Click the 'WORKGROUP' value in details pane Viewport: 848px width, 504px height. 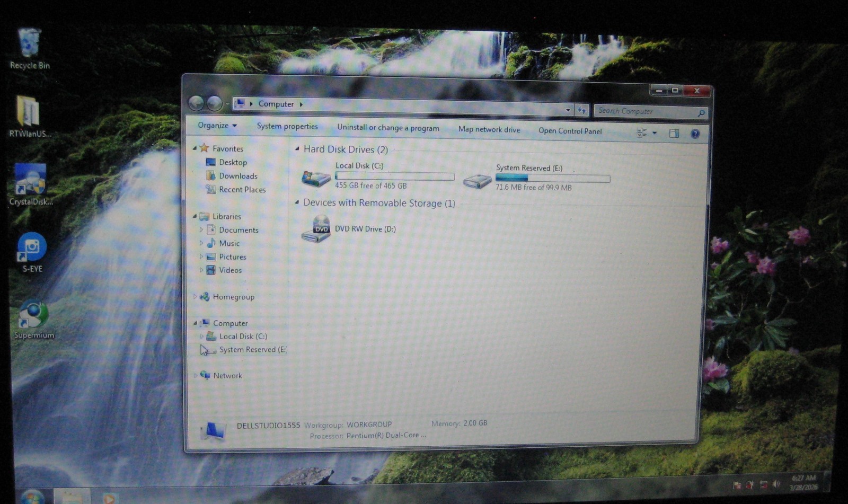(x=369, y=425)
